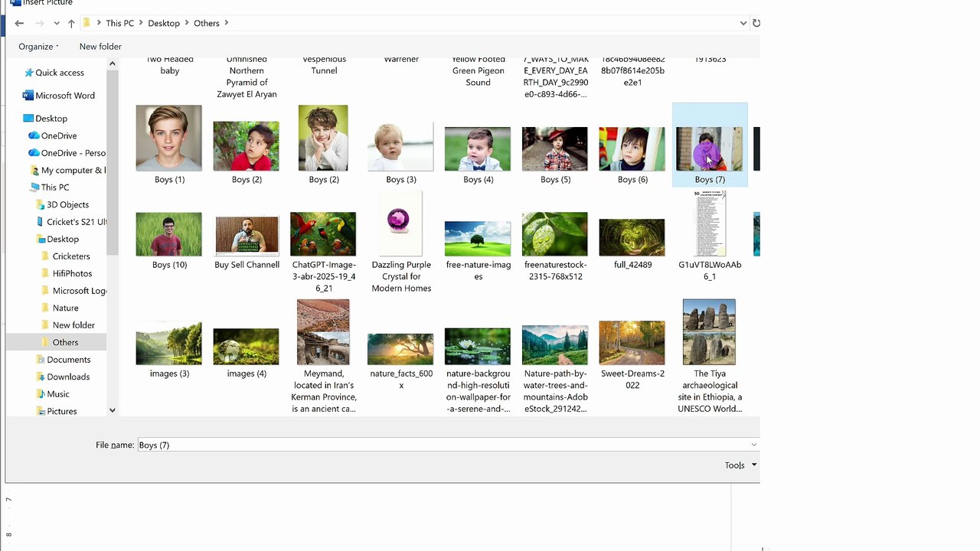The image size is (980, 551).
Task: Select 'Yellow Footed Green Pigeon Sound' label
Action: [x=479, y=71]
